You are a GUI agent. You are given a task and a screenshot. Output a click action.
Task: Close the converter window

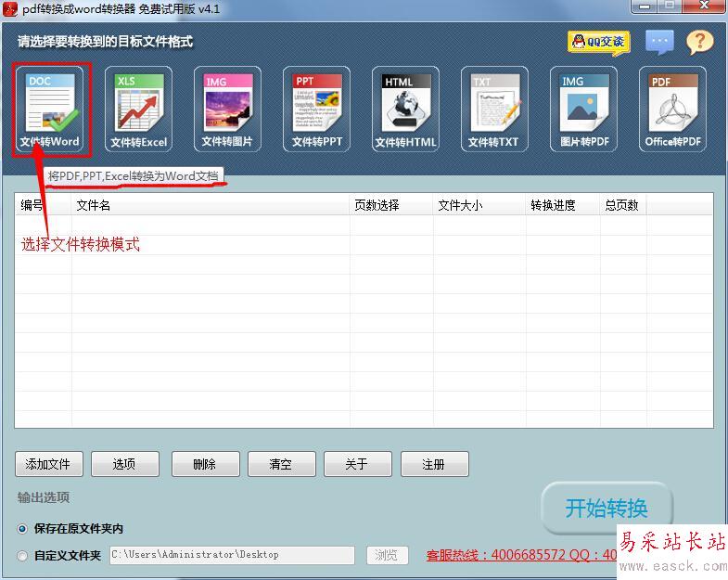point(703,6)
